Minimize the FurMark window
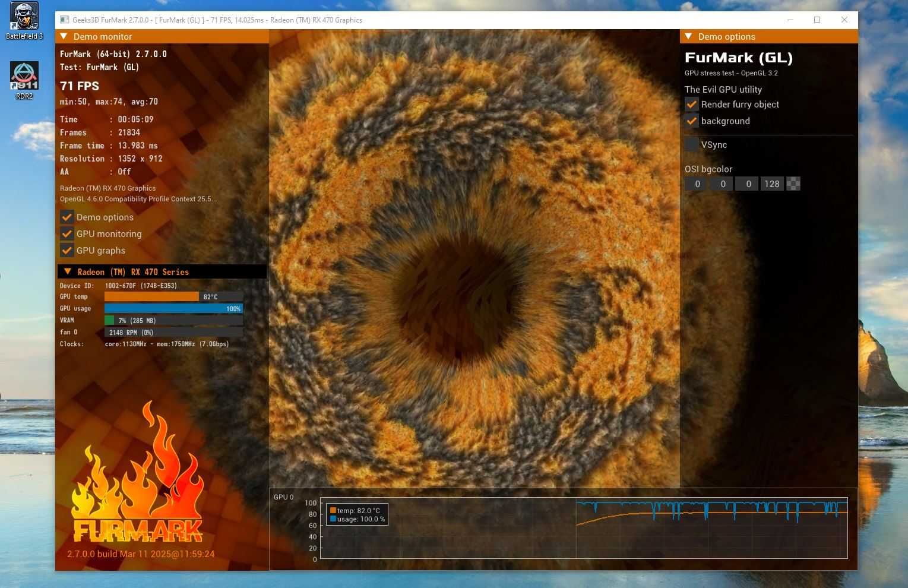The width and height of the screenshot is (908, 588). [x=790, y=20]
